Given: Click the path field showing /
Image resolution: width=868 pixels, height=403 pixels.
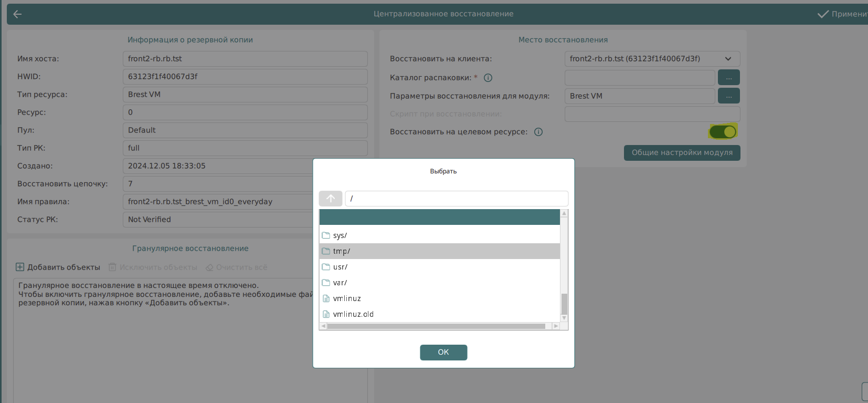Looking at the screenshot, I should [x=457, y=199].
